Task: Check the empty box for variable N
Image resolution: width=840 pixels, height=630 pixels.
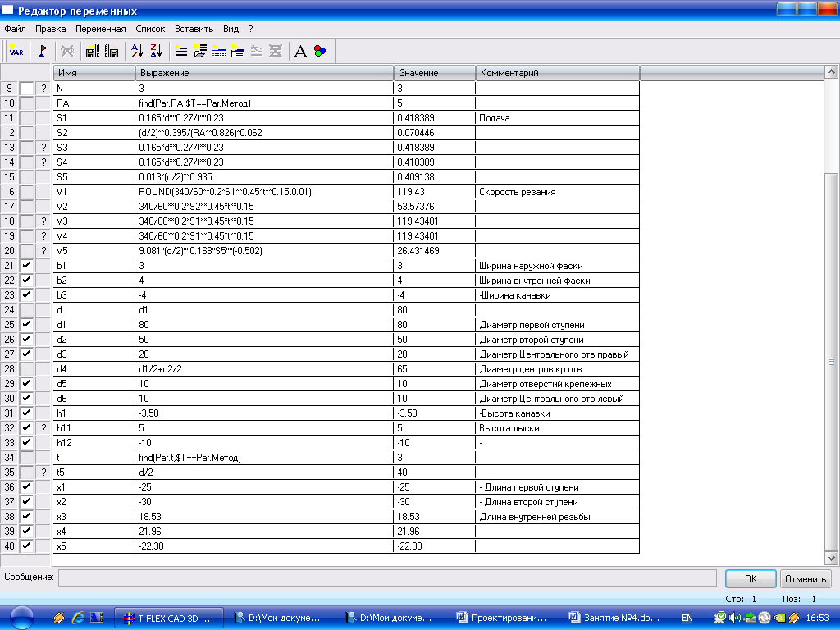Action: click(x=26, y=89)
